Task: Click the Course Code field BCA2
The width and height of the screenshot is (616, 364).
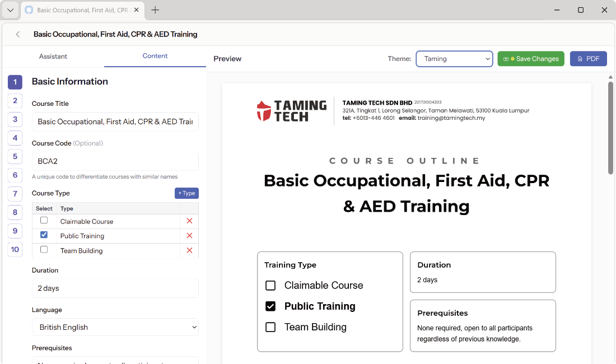Action: (x=115, y=161)
